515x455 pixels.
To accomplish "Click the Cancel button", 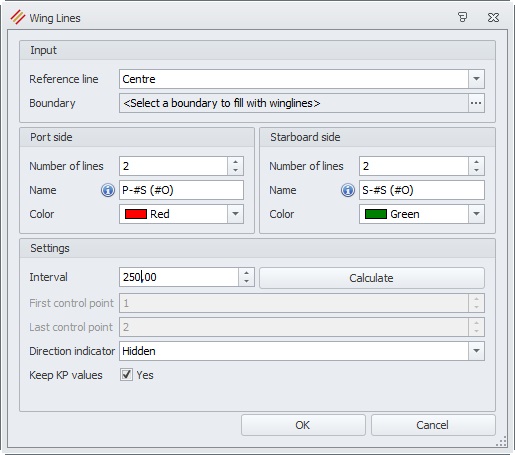I will (x=433, y=425).
